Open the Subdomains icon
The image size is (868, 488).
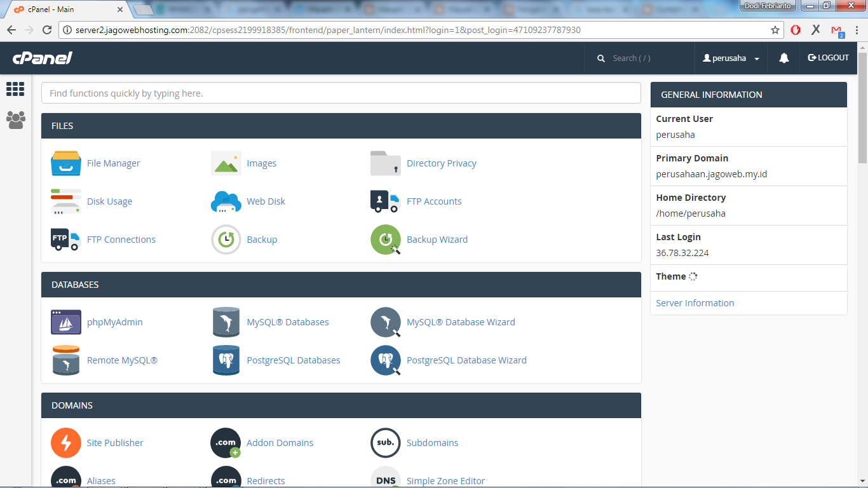pos(385,443)
